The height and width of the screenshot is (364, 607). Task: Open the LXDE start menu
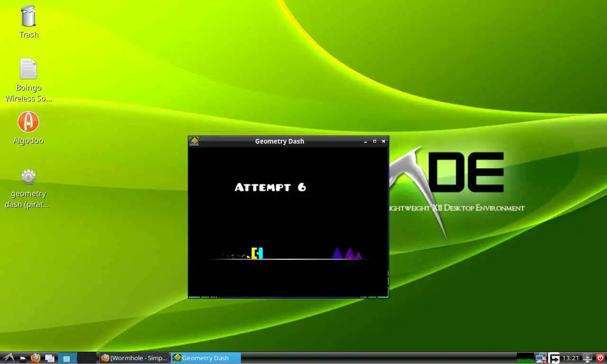point(8,358)
